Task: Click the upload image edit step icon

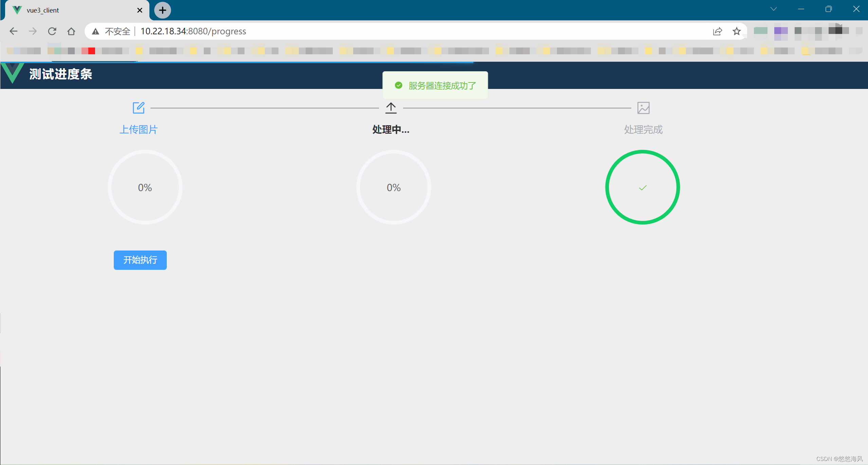Action: point(139,108)
